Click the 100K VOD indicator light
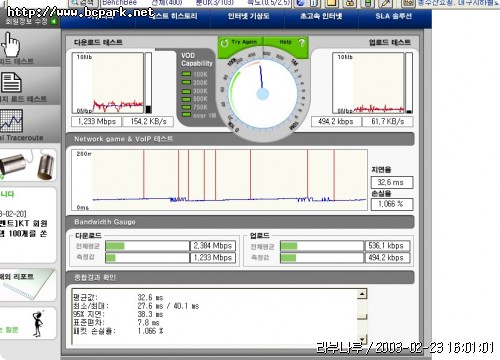The image size is (500, 360). tap(186, 74)
